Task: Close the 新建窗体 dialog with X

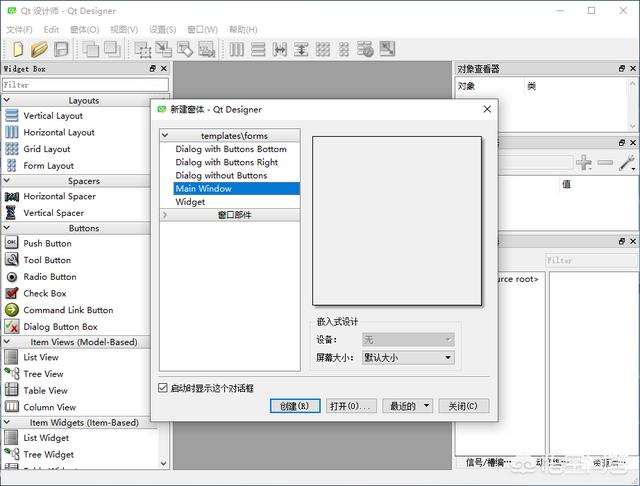Action: pyautogui.click(x=487, y=109)
